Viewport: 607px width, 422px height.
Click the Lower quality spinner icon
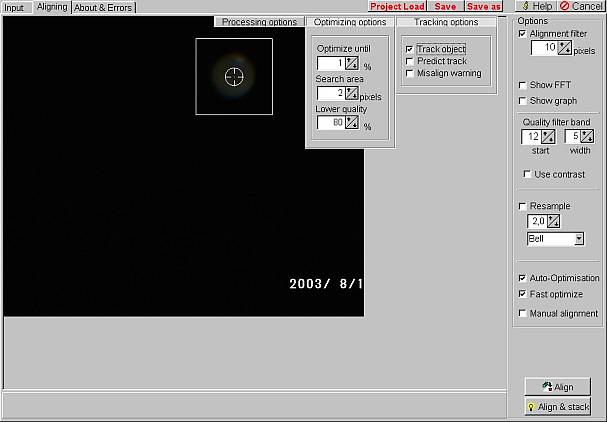click(x=352, y=123)
